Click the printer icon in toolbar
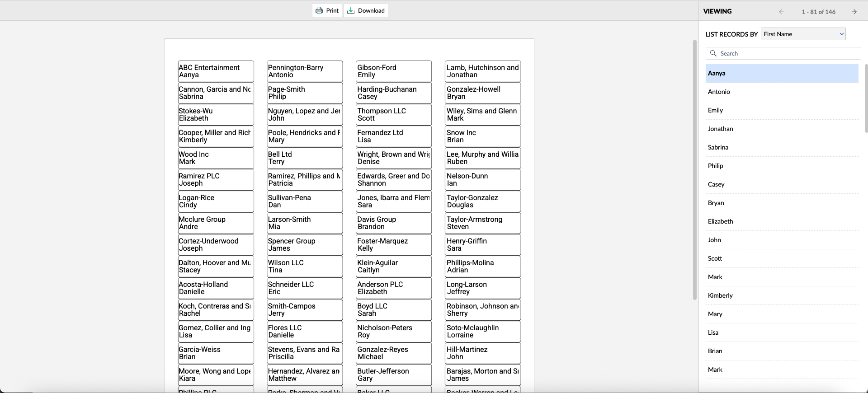 (x=319, y=10)
